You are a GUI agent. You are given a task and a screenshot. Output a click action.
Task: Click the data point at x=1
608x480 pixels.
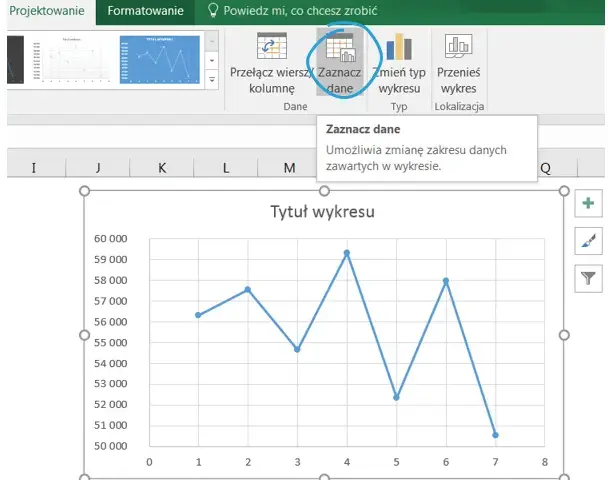198,315
